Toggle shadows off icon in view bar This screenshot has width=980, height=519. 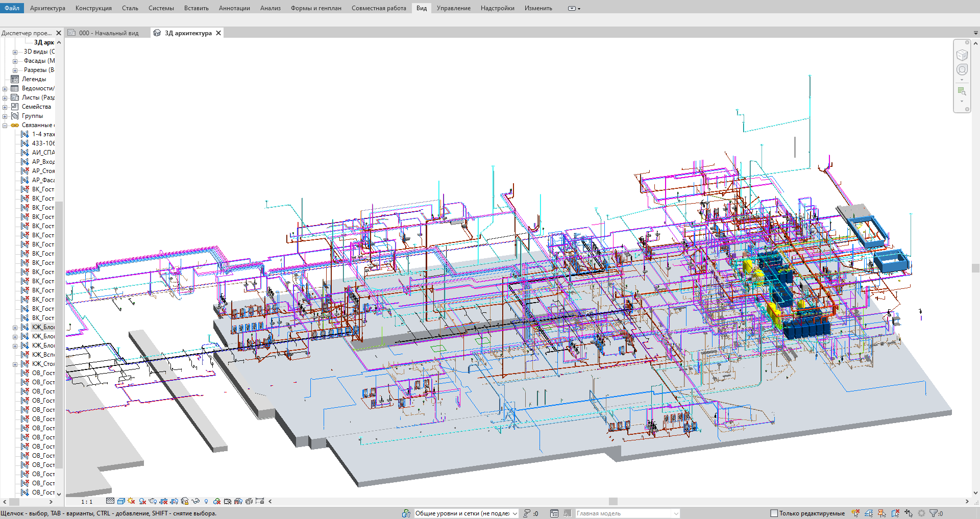[x=142, y=501]
